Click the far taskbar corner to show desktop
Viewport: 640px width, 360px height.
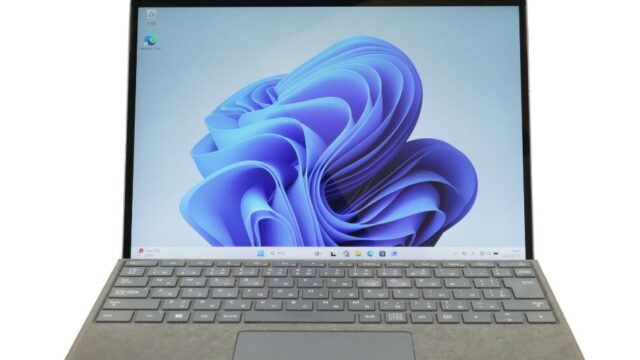tap(525, 253)
